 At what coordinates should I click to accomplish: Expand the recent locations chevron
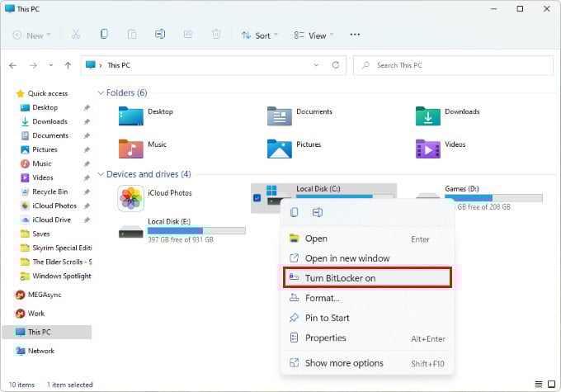pyautogui.click(x=51, y=65)
